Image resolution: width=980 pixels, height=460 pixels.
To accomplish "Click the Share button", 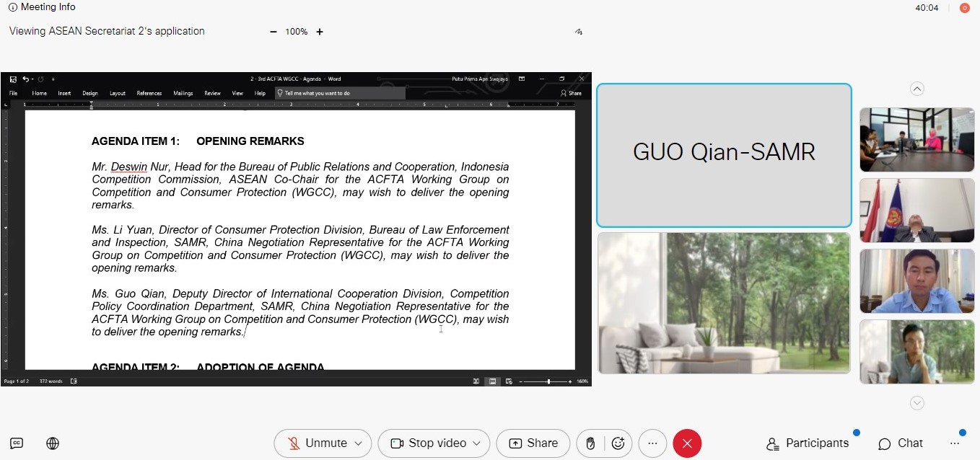I will coord(533,443).
